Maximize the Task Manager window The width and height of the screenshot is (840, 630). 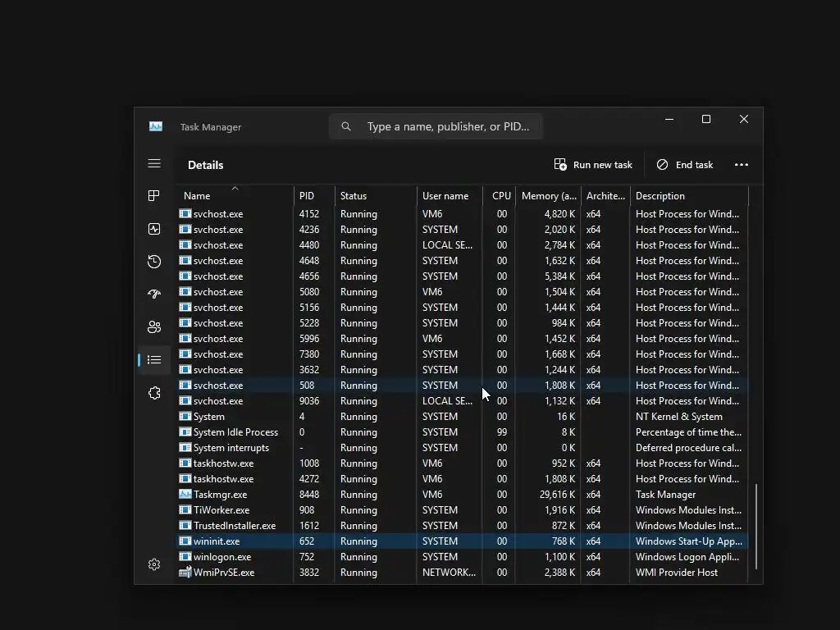coord(706,119)
